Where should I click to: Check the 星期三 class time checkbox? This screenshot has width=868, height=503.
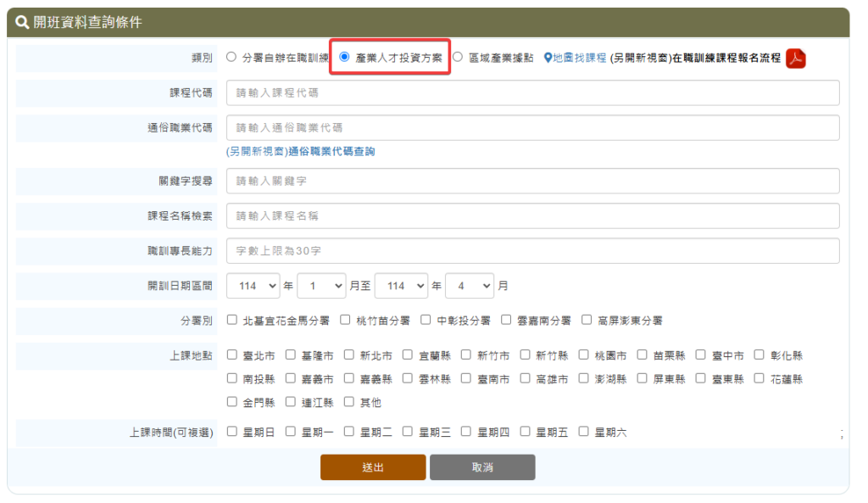[x=408, y=431]
